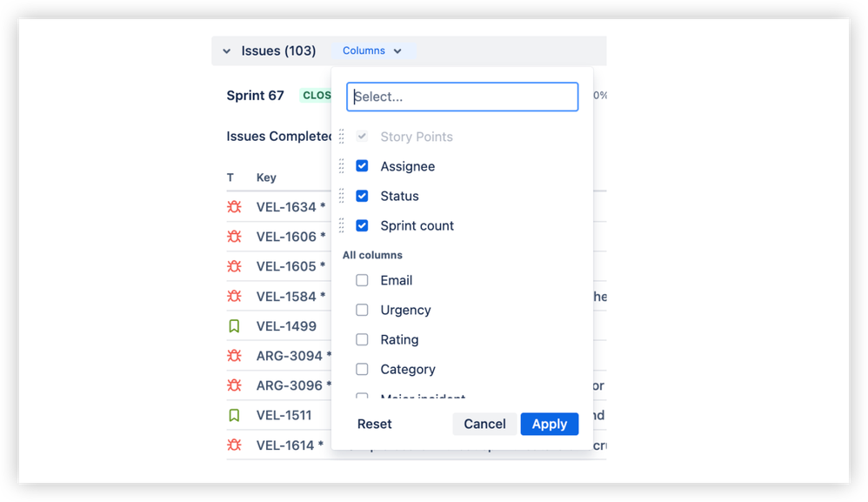The height and width of the screenshot is (502, 868).
Task: Click the bug icon beside VEL-1606
Action: (x=233, y=237)
